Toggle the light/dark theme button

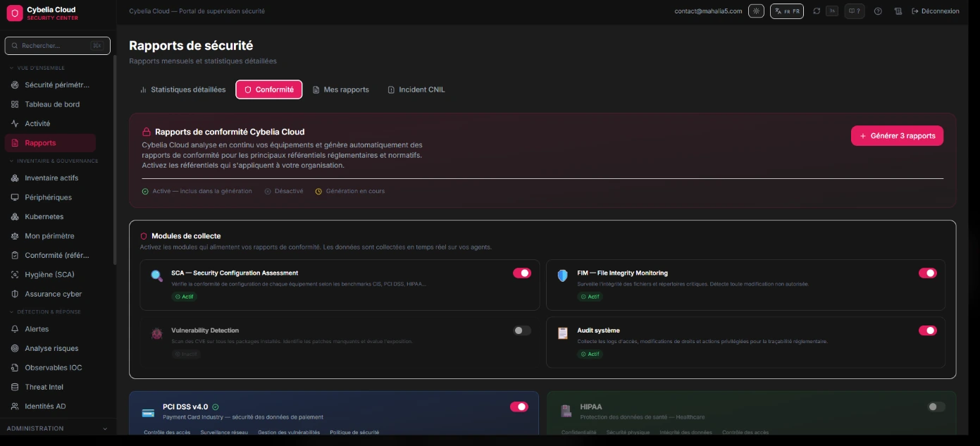point(756,11)
